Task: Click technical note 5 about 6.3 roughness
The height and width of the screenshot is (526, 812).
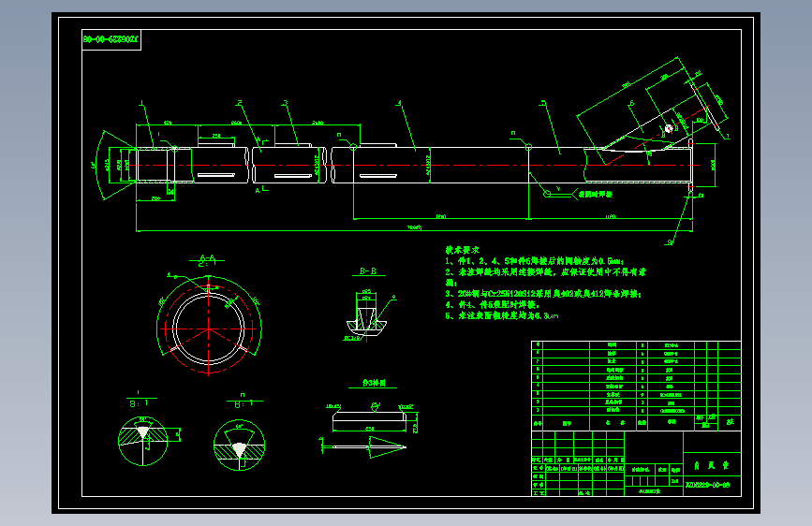Action: point(502,315)
